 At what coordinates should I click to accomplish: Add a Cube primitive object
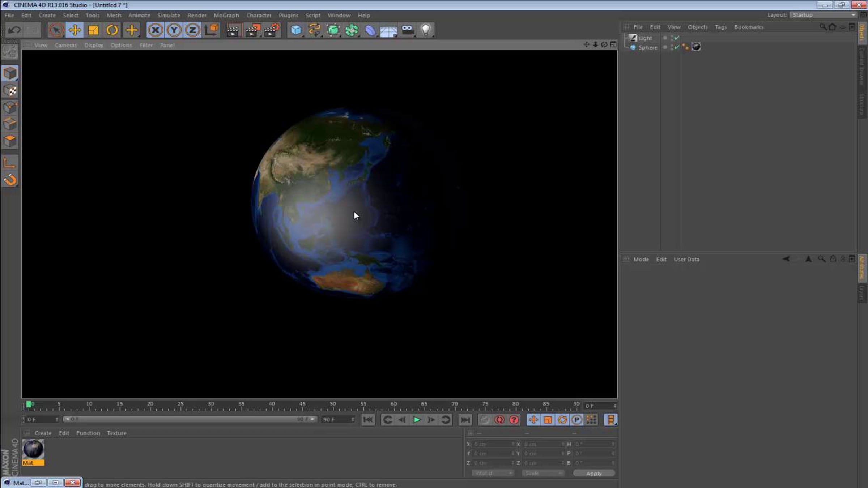pos(296,30)
